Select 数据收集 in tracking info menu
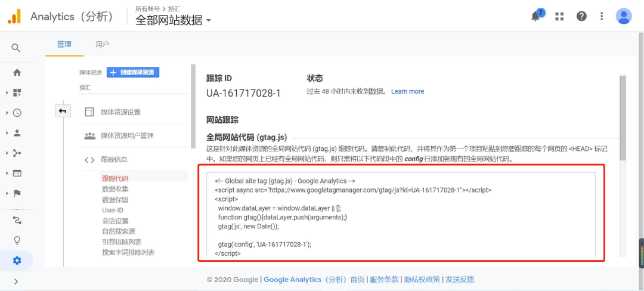644x291 pixels. coord(115,189)
